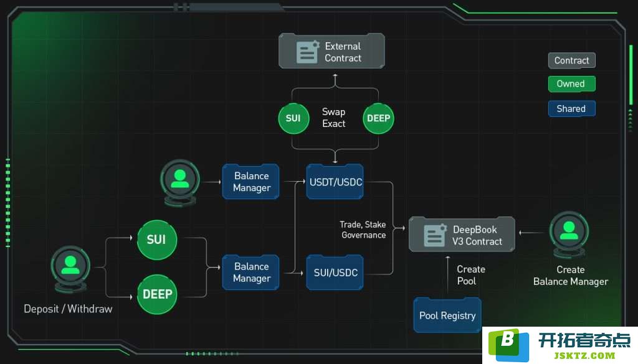Open the Pool Registry box

point(447,315)
